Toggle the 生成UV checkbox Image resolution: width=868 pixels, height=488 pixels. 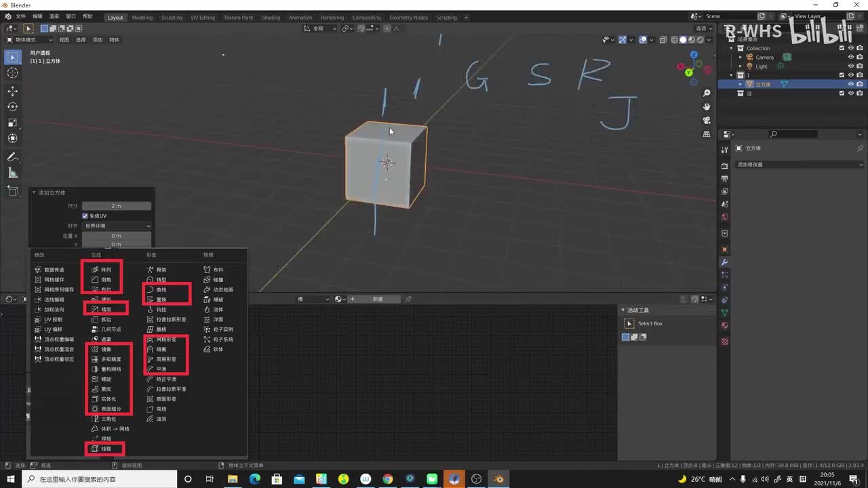click(x=85, y=216)
